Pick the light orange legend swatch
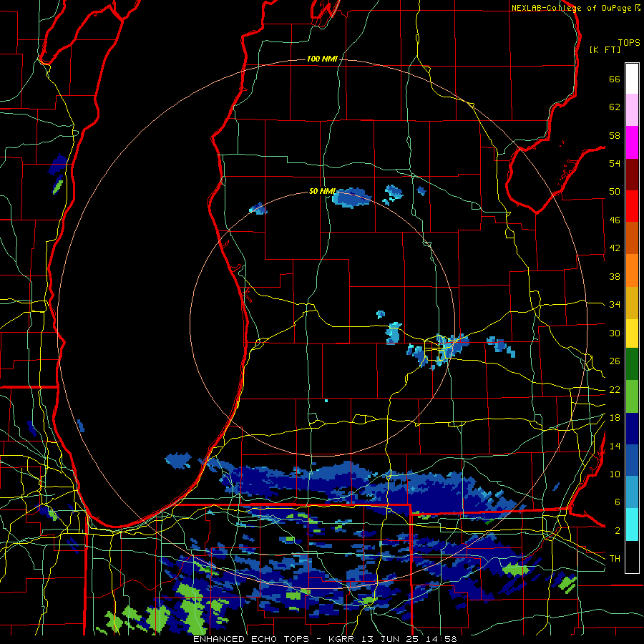 [x=632, y=270]
